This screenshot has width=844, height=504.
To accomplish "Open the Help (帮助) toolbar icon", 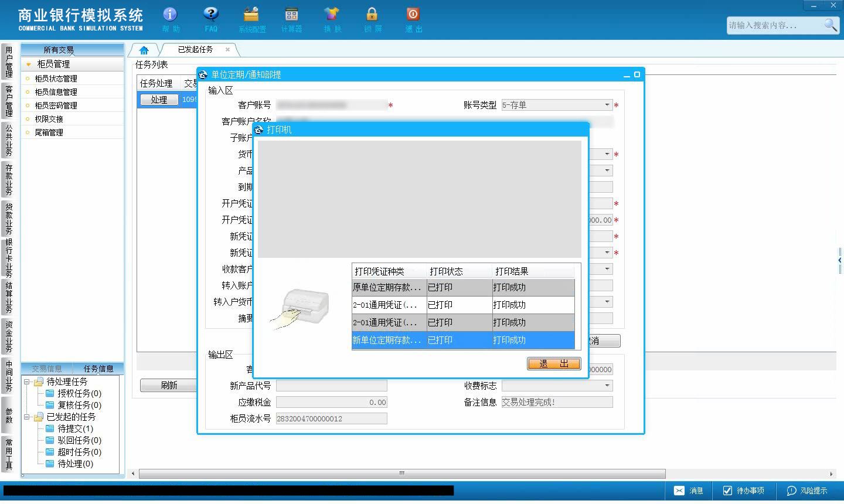I will pyautogui.click(x=170, y=19).
